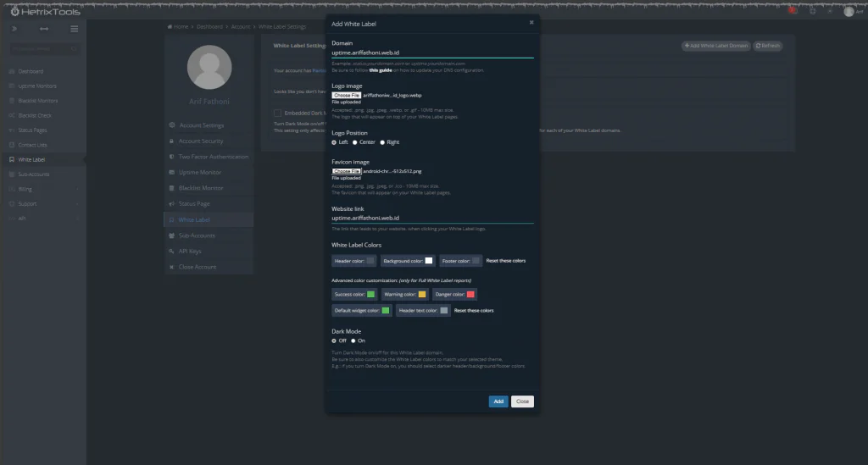The width and height of the screenshot is (868, 465).
Task: Click the Blacklist Check sidebar icon
Action: pos(12,115)
